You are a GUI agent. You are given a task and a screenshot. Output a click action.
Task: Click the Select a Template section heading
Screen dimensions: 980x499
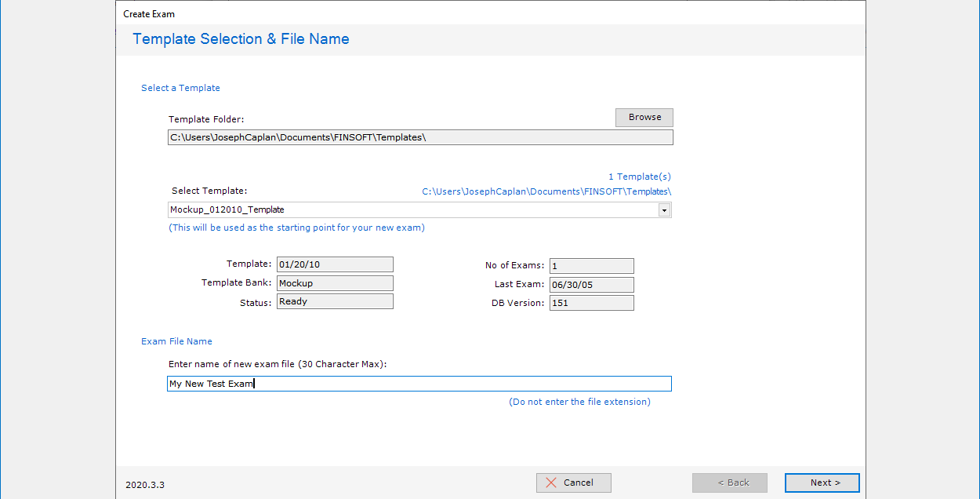(x=180, y=88)
